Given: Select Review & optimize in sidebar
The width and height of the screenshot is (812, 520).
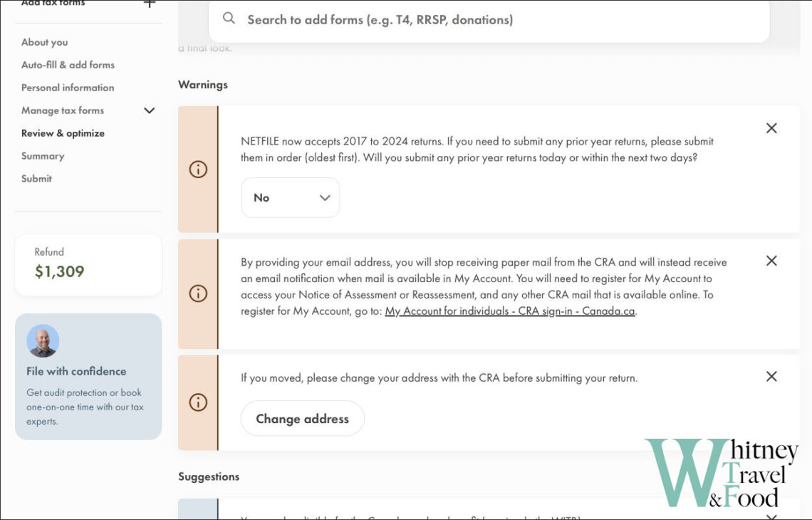Looking at the screenshot, I should pos(63,133).
